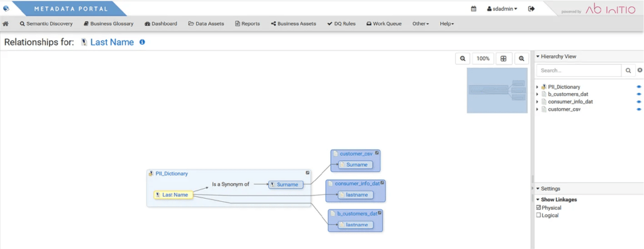Expand the customer_csv node corner icon
This screenshot has width=644, height=249.
click(377, 153)
